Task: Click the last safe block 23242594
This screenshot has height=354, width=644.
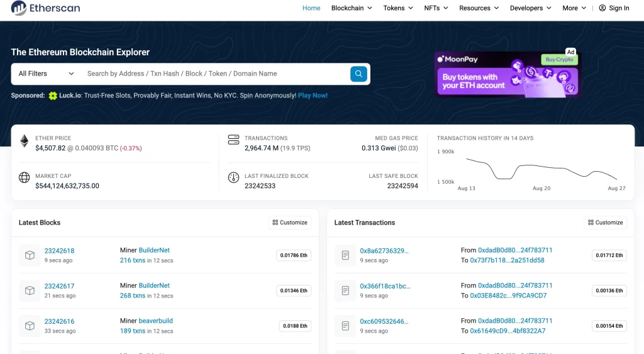Action: tap(402, 186)
